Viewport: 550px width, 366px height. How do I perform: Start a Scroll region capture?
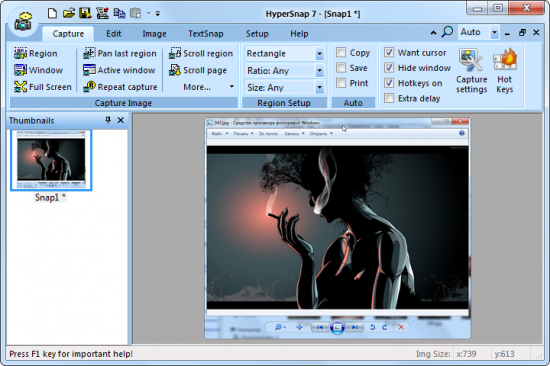pyautogui.click(x=201, y=53)
